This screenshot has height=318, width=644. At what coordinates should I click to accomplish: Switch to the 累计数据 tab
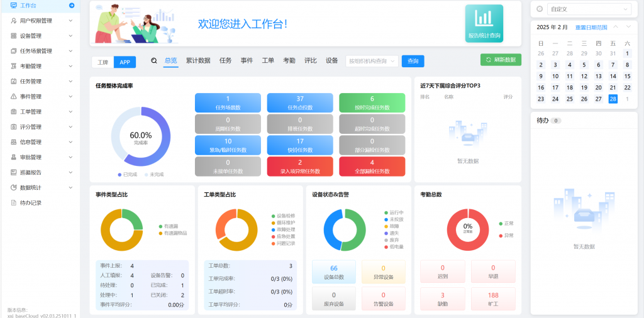[198, 61]
